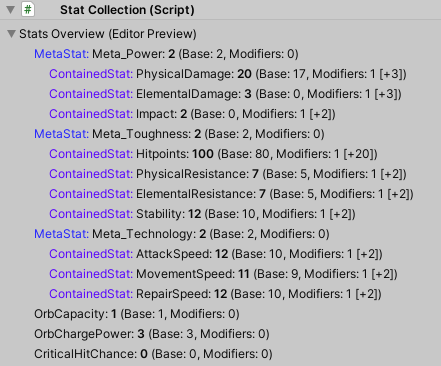Click the Stat Collection (Script) header
This screenshot has width=441, height=366.
[127, 10]
